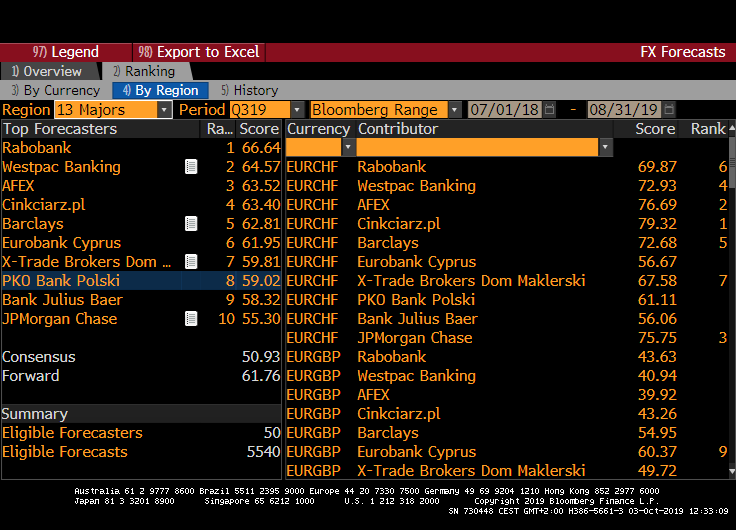Open the Period Q319 dropdown
Screen dimensions: 736x530
pyautogui.click(x=297, y=110)
